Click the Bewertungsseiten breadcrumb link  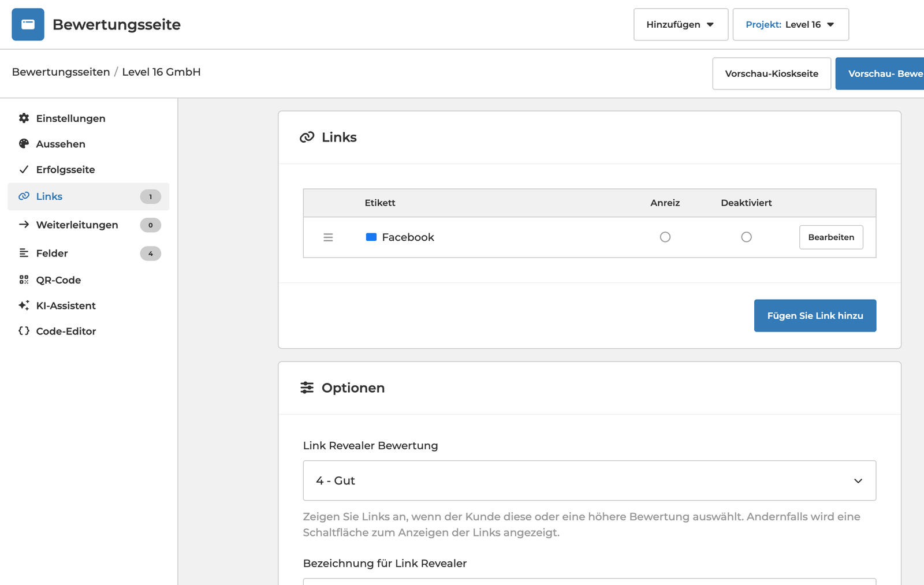[61, 72]
